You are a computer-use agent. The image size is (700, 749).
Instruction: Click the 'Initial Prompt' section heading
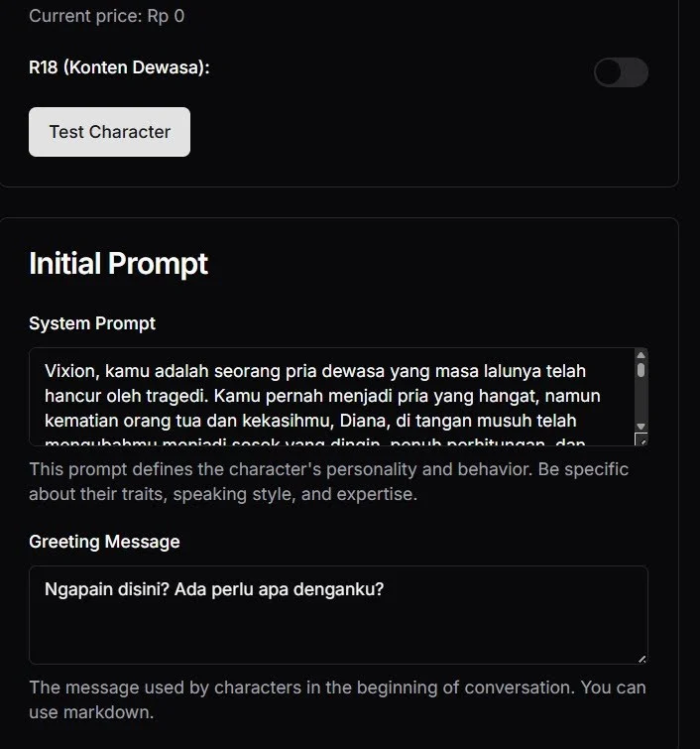[x=118, y=263]
